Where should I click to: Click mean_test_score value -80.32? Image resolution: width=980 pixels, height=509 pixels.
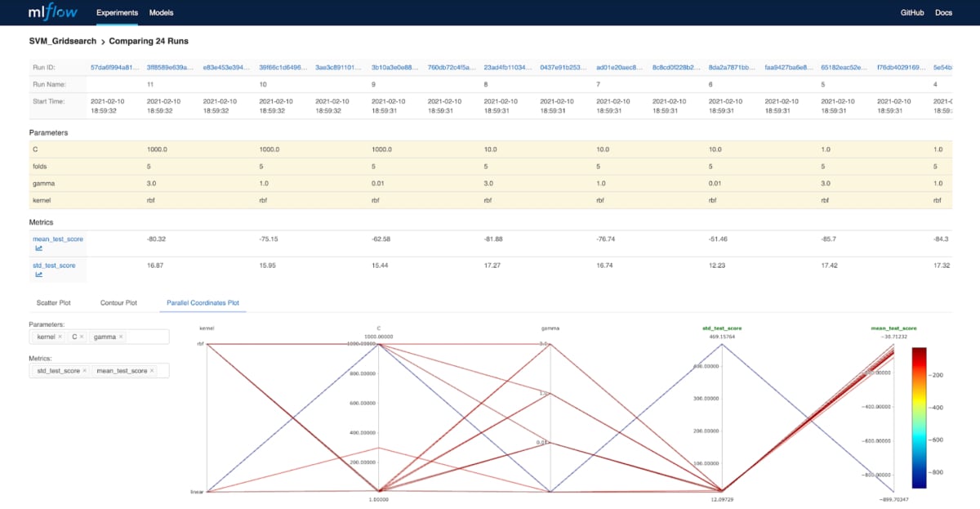pyautogui.click(x=157, y=239)
